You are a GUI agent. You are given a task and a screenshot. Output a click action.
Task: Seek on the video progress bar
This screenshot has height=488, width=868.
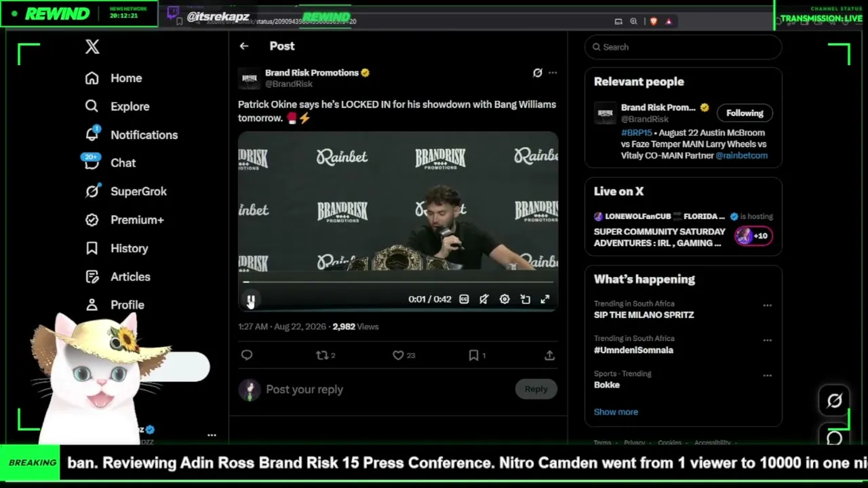398,282
